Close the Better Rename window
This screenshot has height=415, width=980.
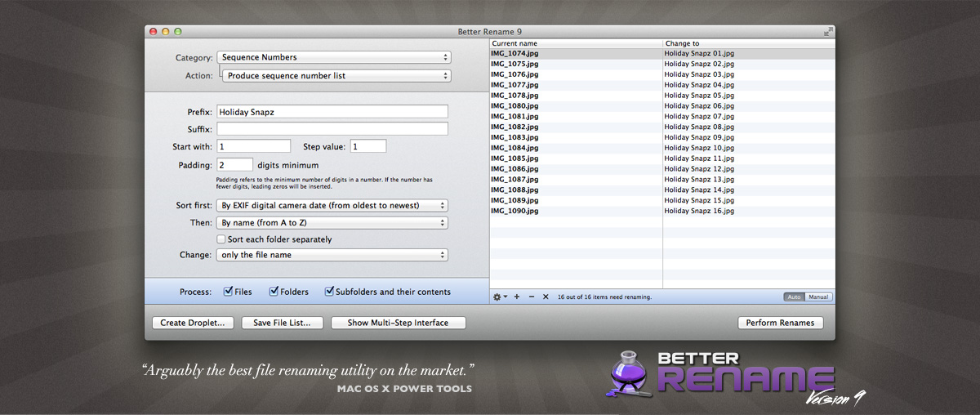(153, 31)
